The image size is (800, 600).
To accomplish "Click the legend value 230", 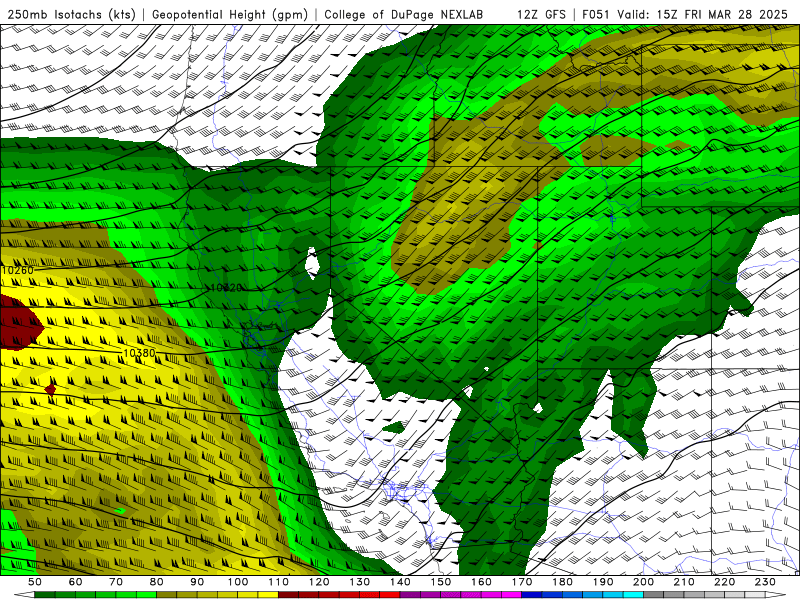I will pyautogui.click(x=765, y=582).
